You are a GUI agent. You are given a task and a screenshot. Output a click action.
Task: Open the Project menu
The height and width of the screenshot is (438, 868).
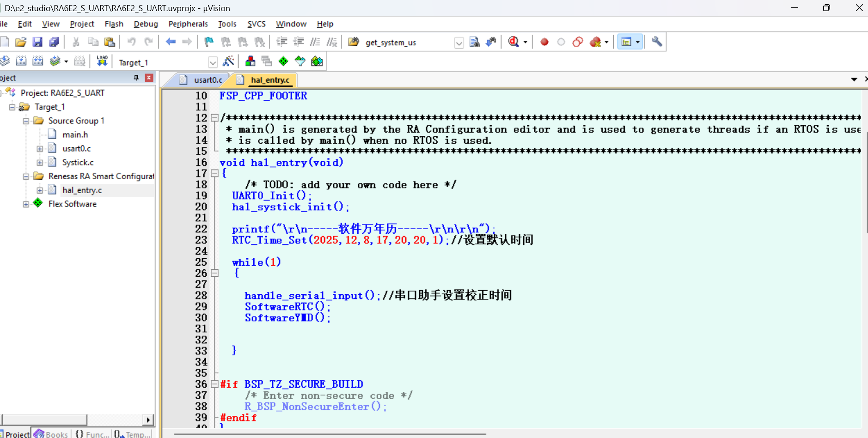[x=82, y=24]
